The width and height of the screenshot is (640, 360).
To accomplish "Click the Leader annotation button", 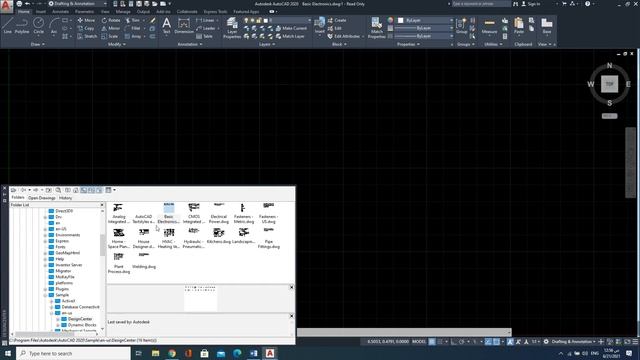I will pyautogui.click(x=206, y=28).
